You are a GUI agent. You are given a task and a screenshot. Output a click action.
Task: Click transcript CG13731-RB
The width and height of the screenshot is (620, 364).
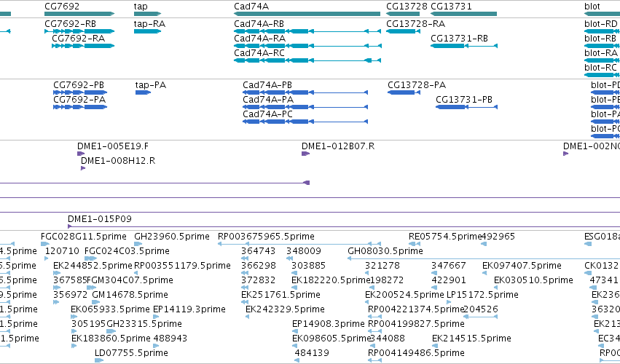pyautogui.click(x=464, y=46)
